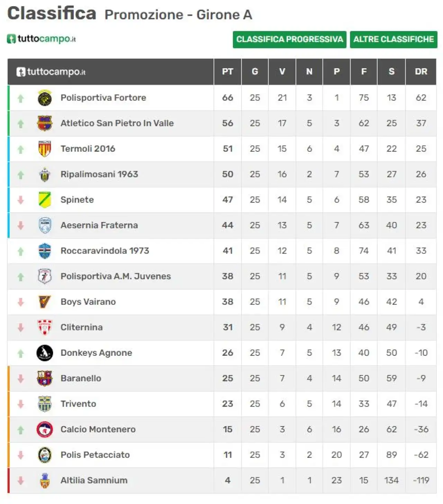Open Polis Petacciato team link
This screenshot has width=443, height=504.
[95, 455]
